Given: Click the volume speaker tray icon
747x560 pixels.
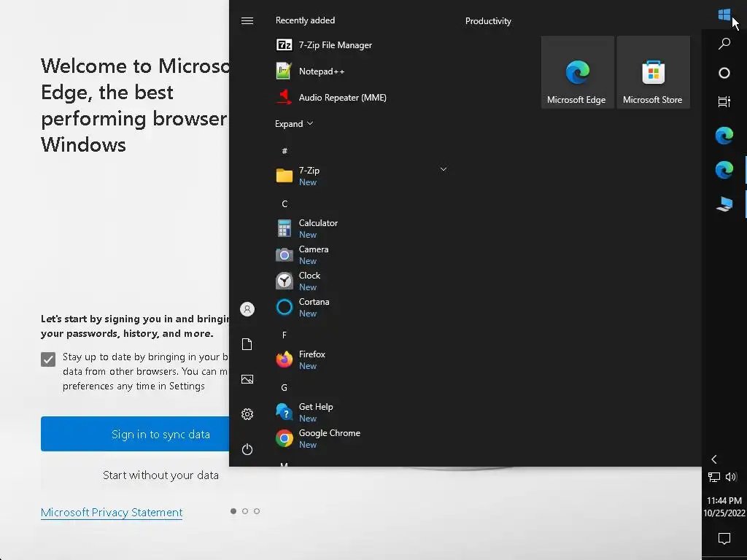Looking at the screenshot, I should [x=731, y=477].
